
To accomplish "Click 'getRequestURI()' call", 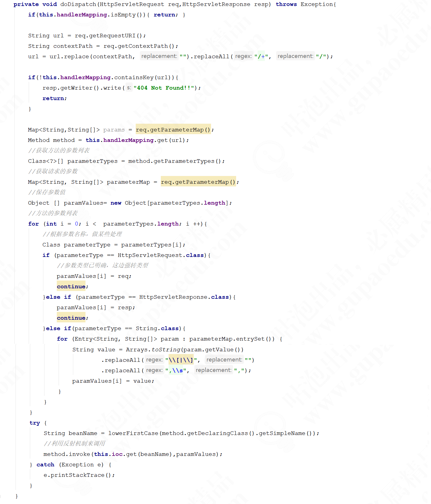I will click(116, 36).
